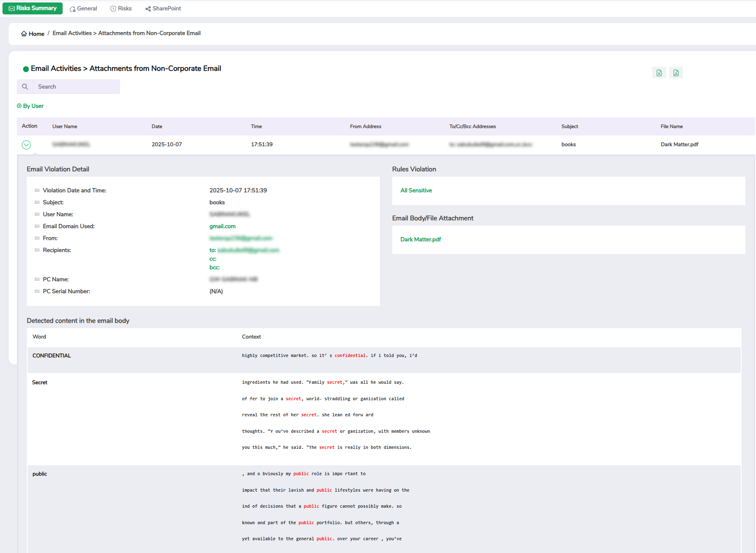
Task: Open Dark Matter.pdf attachment link
Action: 421,239
